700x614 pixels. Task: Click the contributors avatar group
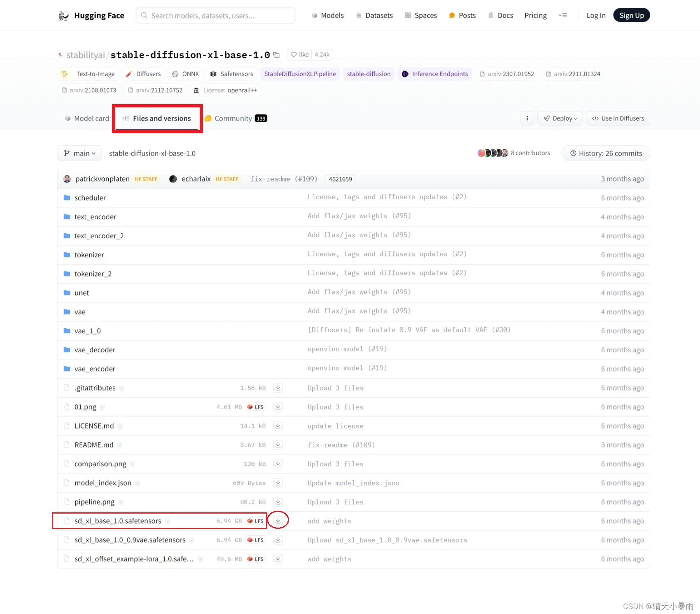492,153
